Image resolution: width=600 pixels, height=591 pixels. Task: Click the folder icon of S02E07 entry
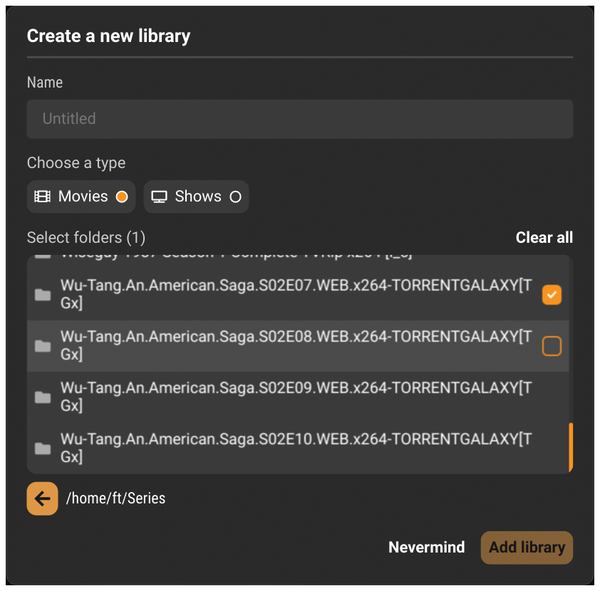coord(42,294)
